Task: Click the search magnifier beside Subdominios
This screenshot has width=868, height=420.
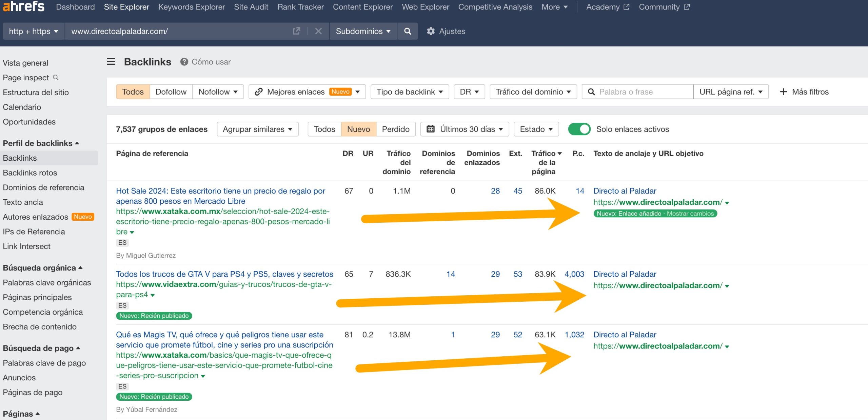Action: (x=408, y=31)
